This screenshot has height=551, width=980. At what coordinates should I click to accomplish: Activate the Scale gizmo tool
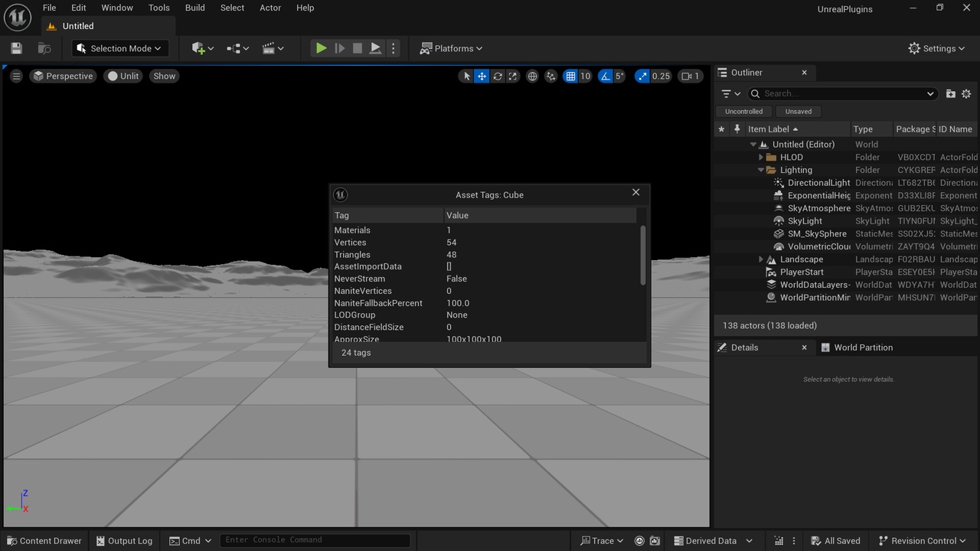(513, 76)
